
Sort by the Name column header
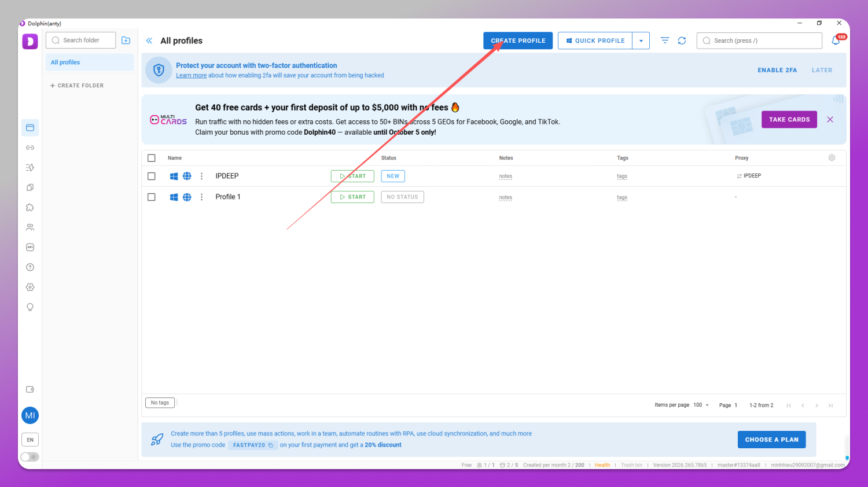175,158
